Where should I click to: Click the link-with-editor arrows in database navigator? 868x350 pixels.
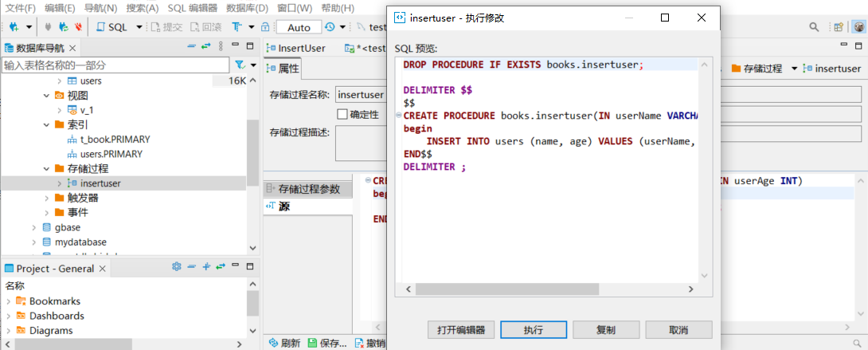pyautogui.click(x=205, y=46)
